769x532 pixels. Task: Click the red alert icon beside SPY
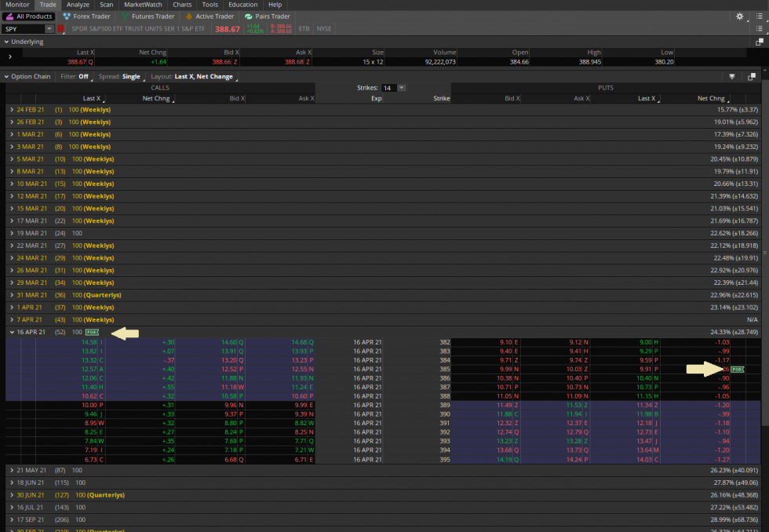(x=60, y=27)
